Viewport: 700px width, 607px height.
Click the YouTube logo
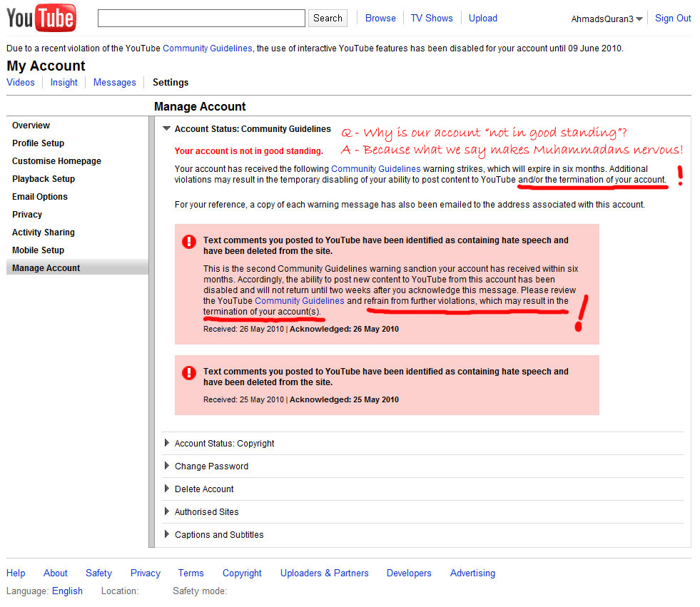point(41,18)
